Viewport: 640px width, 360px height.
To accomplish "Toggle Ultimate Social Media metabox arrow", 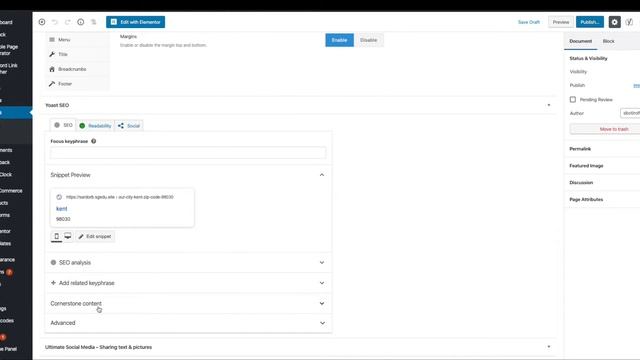I will pos(549,347).
